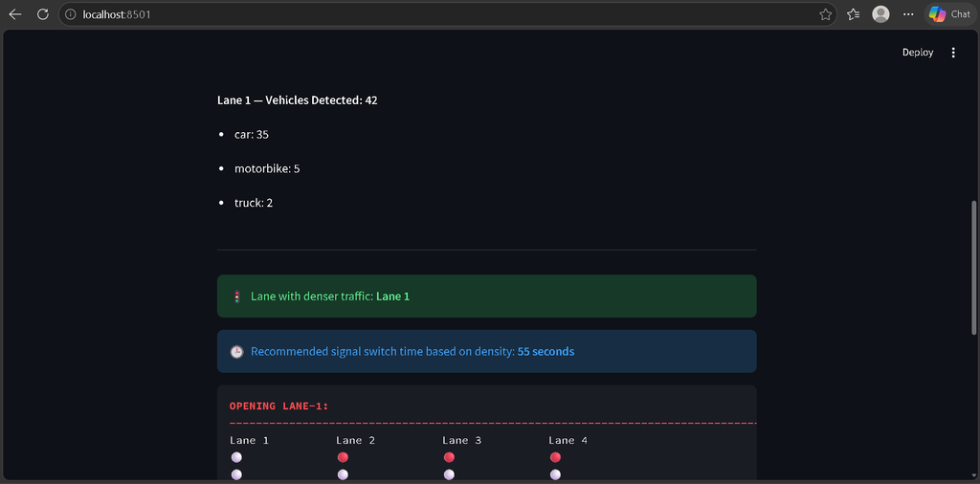Click the second light under Lane 4
The height and width of the screenshot is (484, 980).
pos(555,474)
